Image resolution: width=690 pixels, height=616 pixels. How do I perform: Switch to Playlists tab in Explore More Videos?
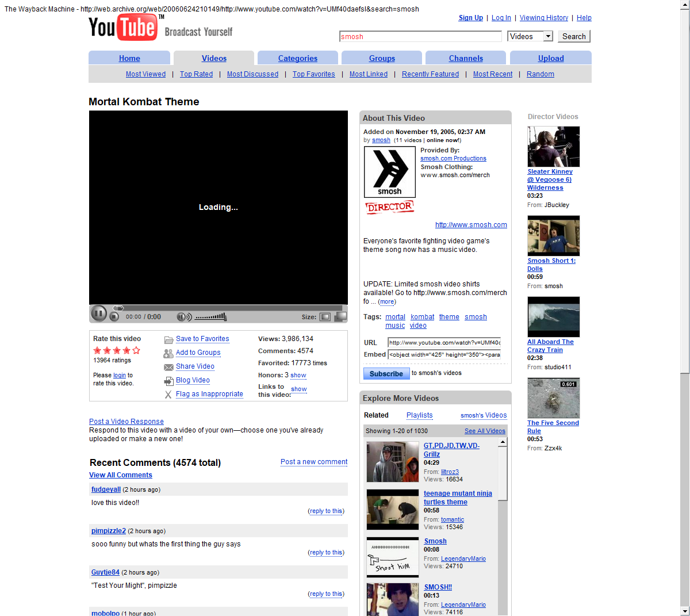[x=419, y=415]
